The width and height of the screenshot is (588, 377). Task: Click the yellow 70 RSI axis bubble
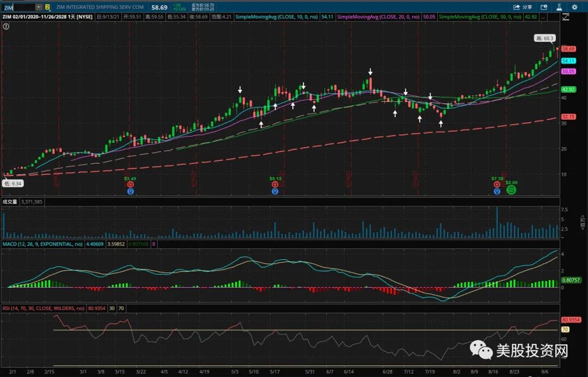pyautogui.click(x=565, y=330)
